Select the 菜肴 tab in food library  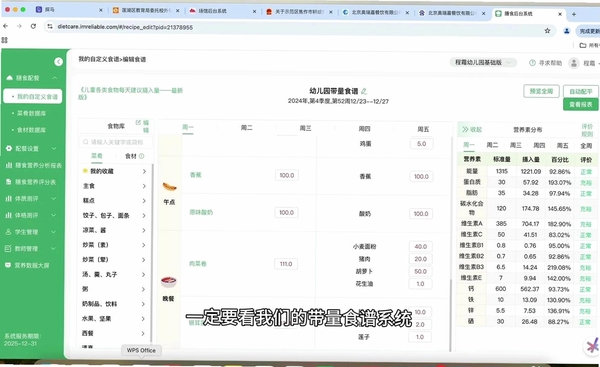coord(97,155)
